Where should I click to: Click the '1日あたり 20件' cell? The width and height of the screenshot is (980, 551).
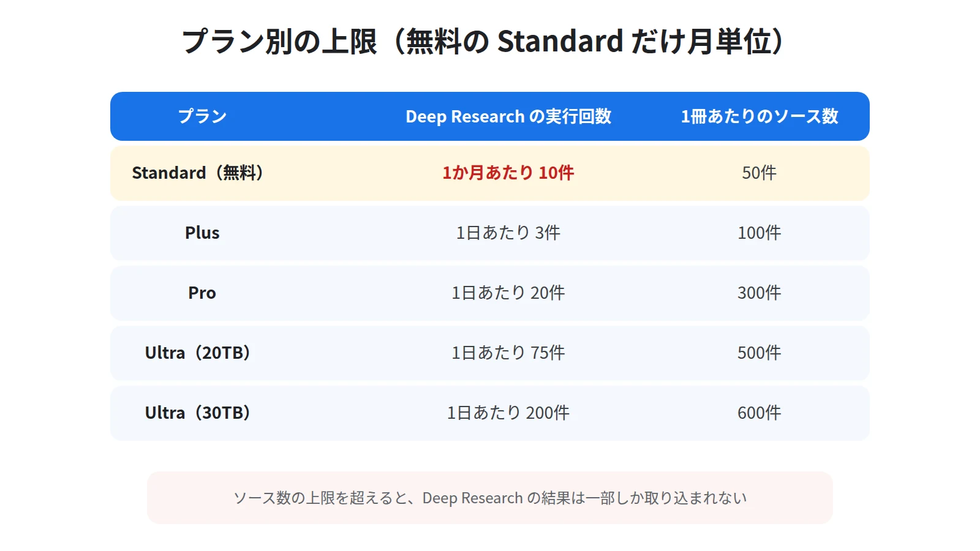tap(508, 293)
